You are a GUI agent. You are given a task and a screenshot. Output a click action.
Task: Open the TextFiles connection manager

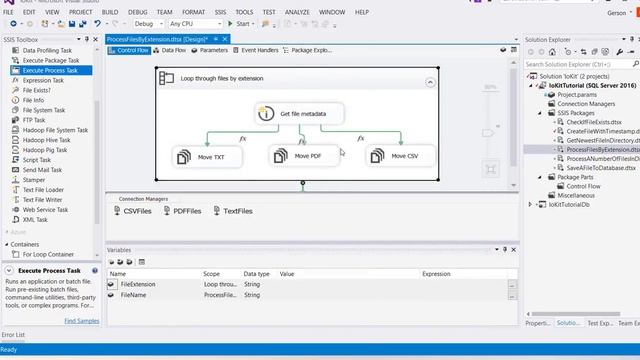tap(233, 211)
